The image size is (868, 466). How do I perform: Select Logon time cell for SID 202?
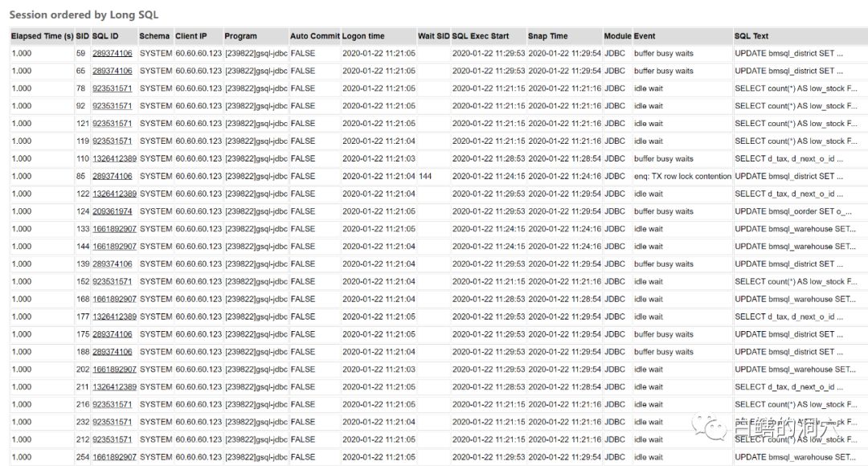(379, 370)
